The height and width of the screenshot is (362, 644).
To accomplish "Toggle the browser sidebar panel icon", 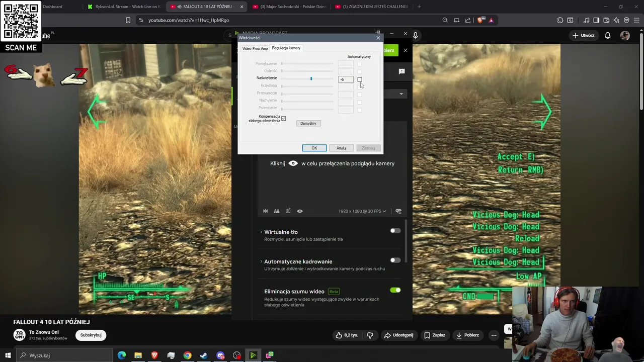I will click(x=596, y=20).
